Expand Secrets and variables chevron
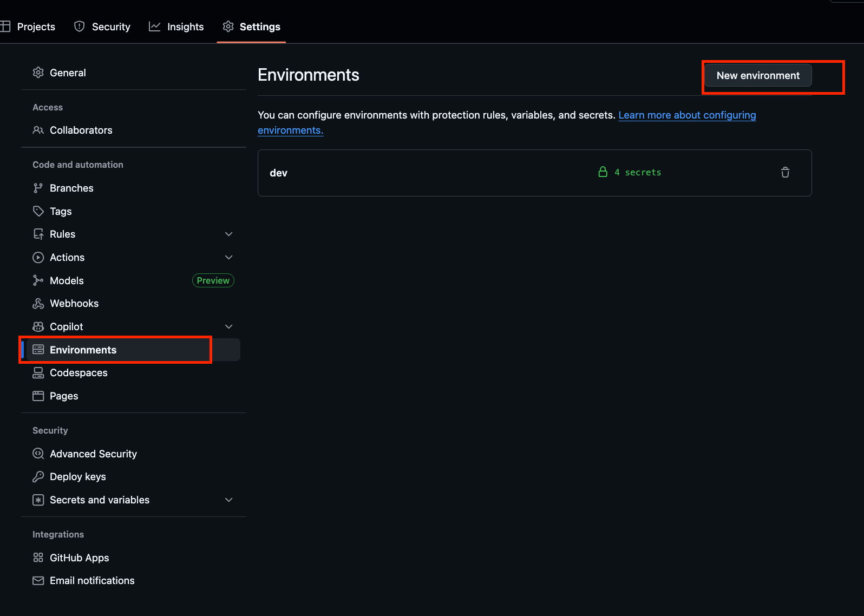Viewport: 864px width, 616px height. point(228,500)
